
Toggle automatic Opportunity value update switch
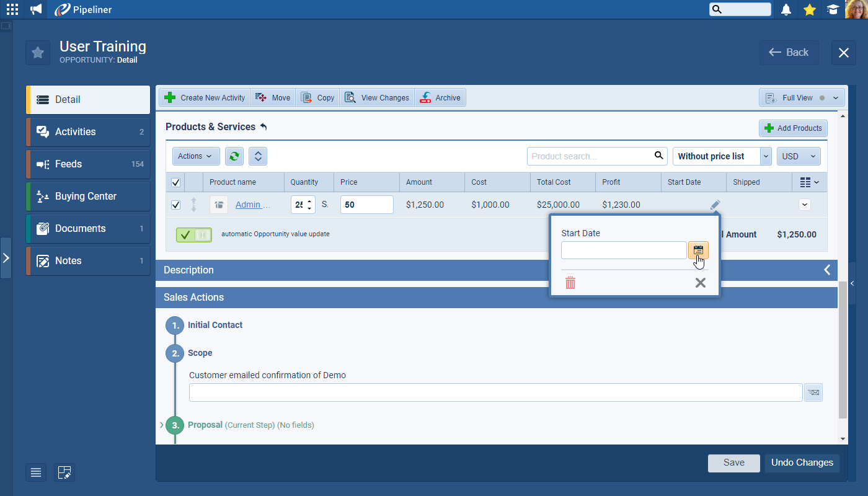coord(194,235)
